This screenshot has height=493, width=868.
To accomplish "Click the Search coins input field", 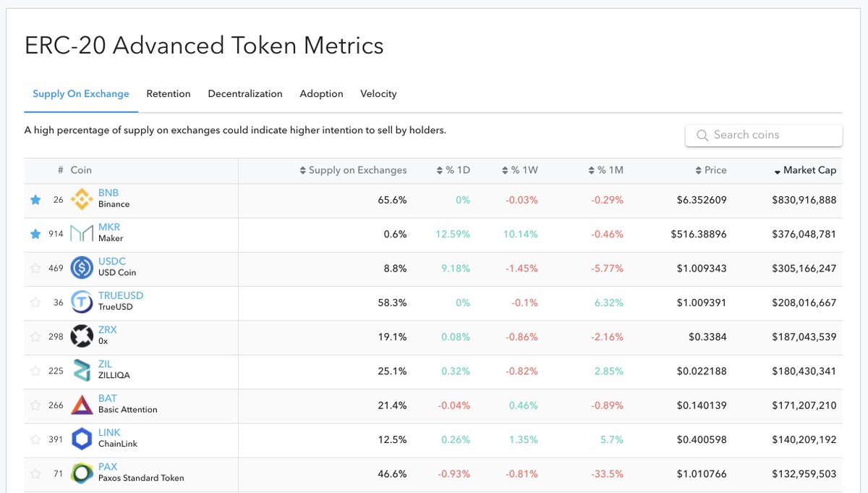I will tap(763, 135).
